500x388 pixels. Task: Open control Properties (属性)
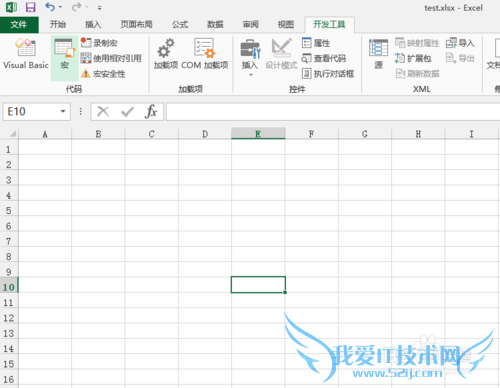316,43
